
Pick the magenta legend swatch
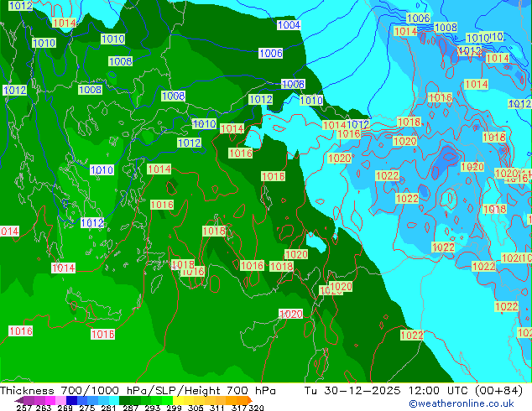pos(50,400)
